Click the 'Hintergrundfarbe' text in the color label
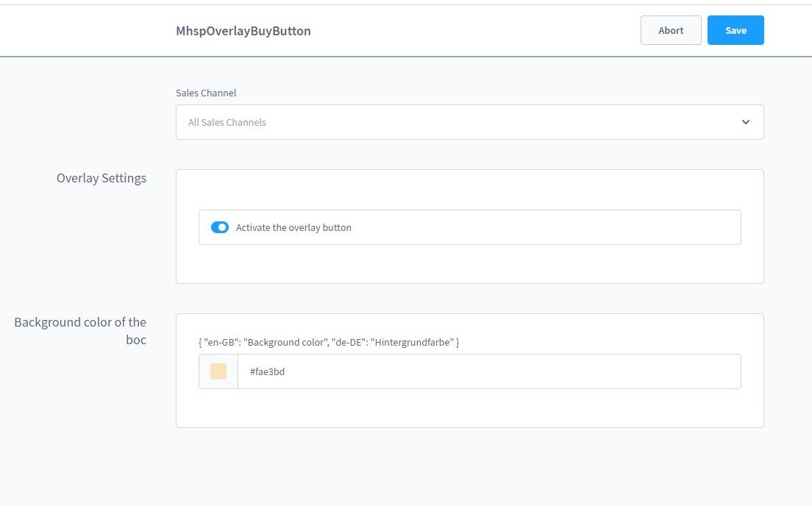Screen dimensions: 812x506 413,342
